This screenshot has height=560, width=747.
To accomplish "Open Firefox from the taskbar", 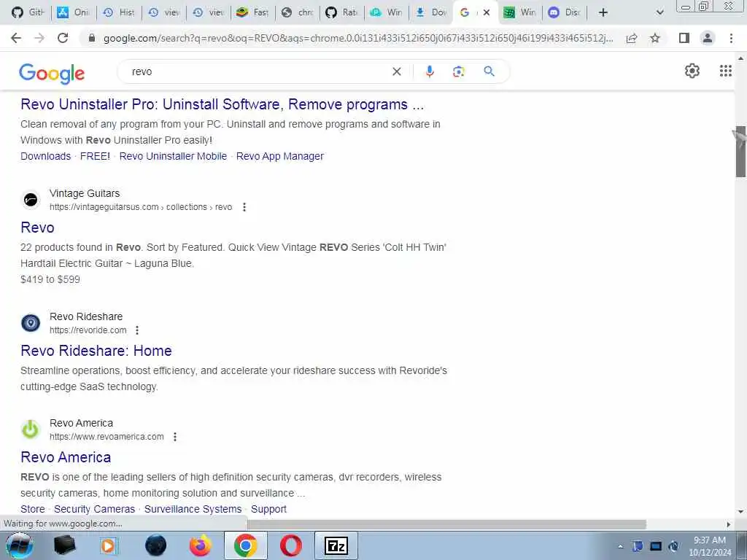I will [200, 545].
